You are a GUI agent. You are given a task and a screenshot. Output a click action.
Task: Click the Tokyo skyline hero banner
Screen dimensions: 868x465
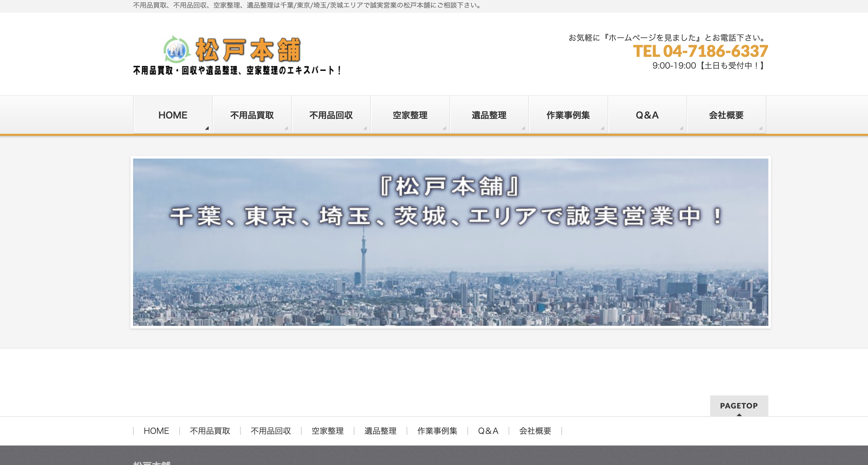450,242
